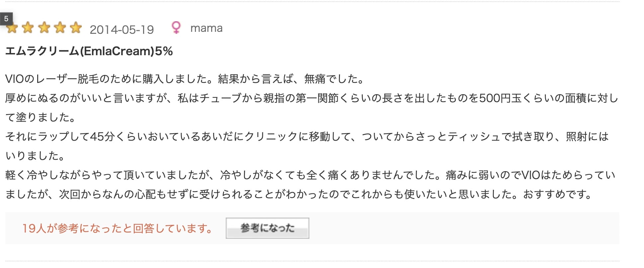Click the review title エムラクリーム(EmlaCream)5%

[89, 51]
